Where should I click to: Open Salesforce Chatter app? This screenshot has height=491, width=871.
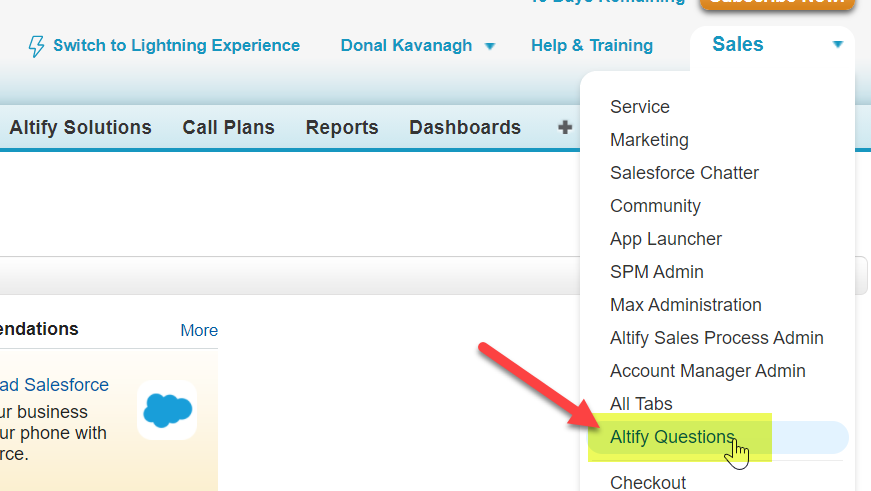click(x=684, y=173)
